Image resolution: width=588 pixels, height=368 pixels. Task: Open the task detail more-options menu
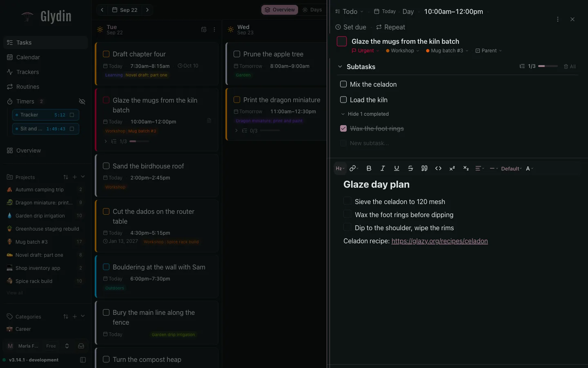pyautogui.click(x=558, y=19)
